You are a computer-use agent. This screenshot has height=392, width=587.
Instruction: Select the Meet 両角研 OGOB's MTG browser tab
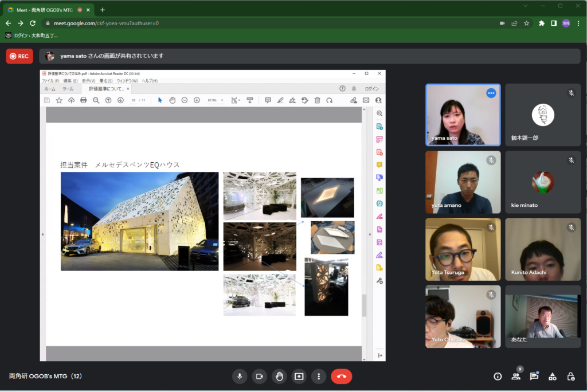point(46,10)
